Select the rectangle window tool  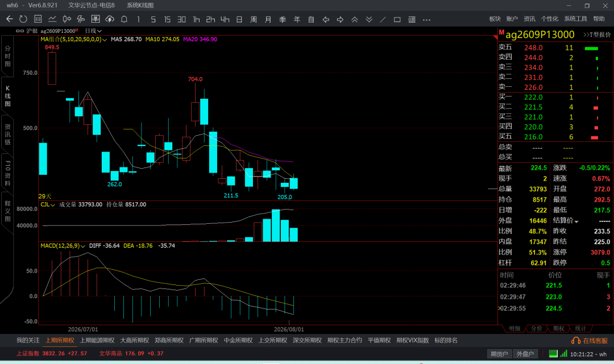397,19
